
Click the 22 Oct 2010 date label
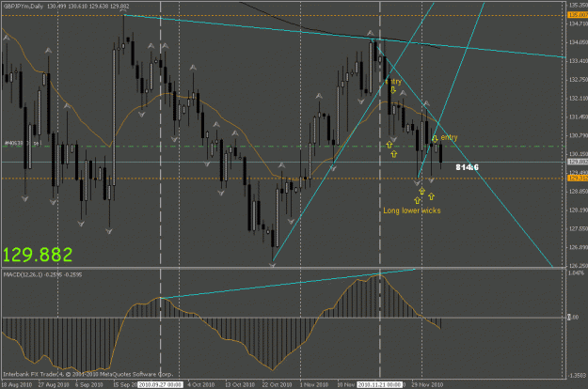click(277, 384)
